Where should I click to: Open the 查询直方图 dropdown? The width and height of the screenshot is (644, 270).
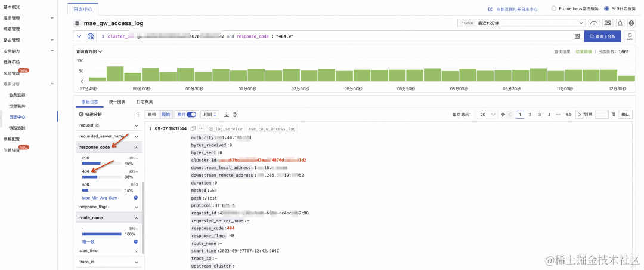89,51
